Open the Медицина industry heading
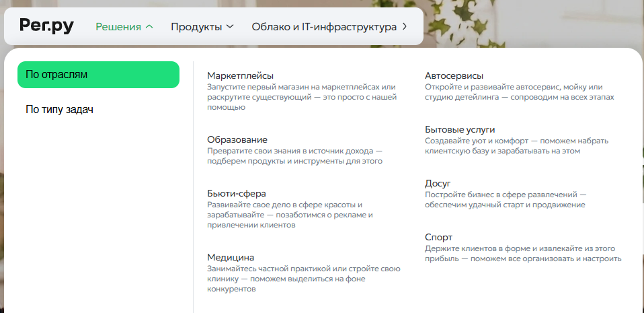Image resolution: width=644 pixels, height=313 pixels. point(231,257)
